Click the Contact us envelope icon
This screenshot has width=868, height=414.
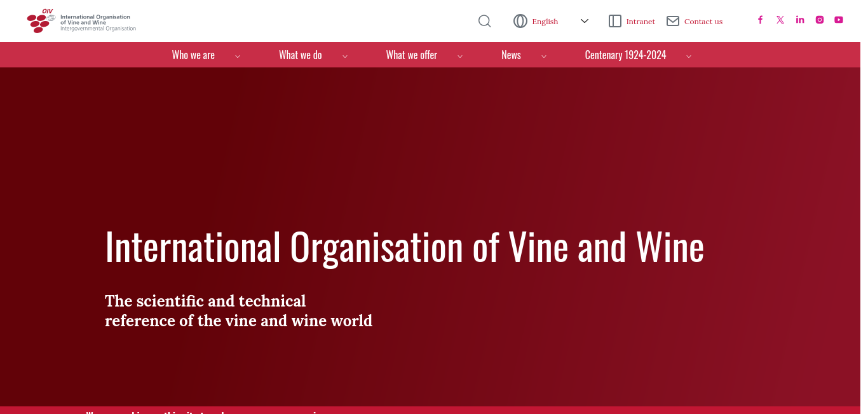click(x=673, y=21)
